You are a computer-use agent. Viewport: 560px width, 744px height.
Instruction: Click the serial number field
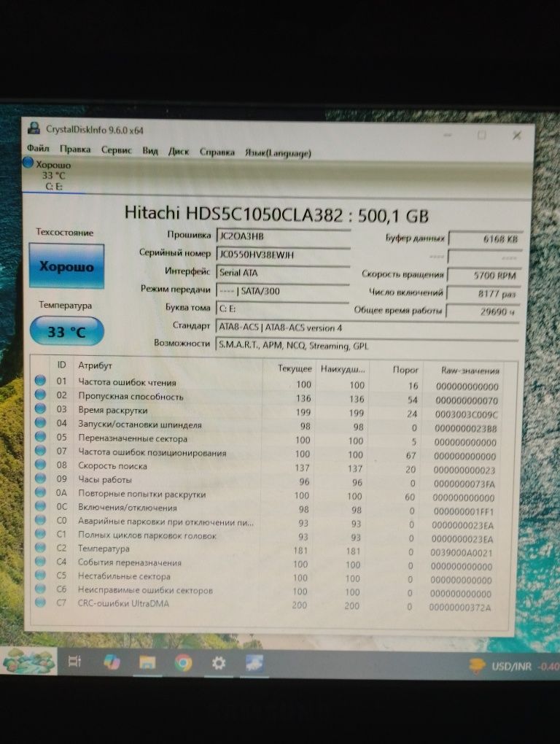(283, 255)
